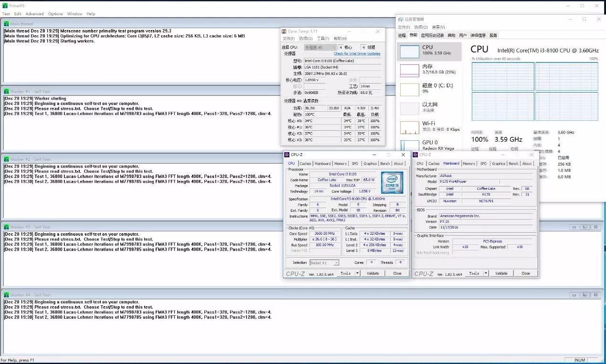This screenshot has width=606, height=364.
Task: Switch to the Memory tab in CPU-Z CPU window
Action: tap(340, 164)
